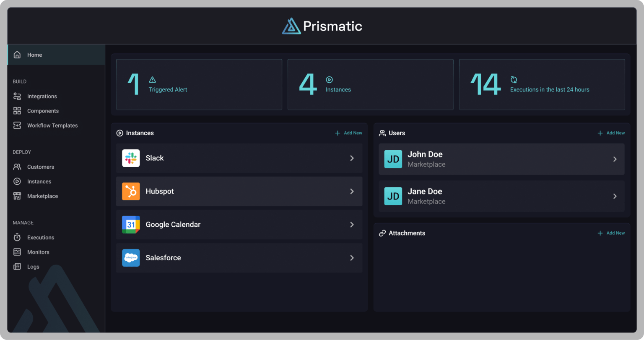
Task: Click the Customers people icon
Action: tap(17, 167)
